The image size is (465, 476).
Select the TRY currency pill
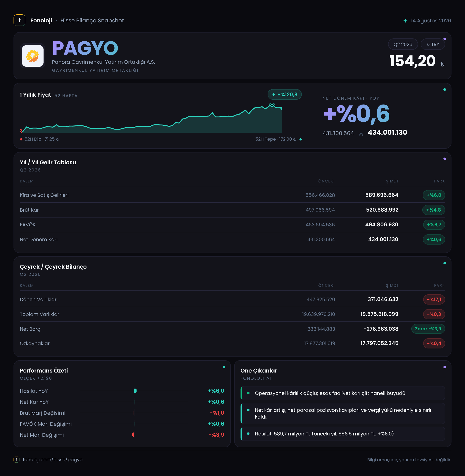(432, 44)
